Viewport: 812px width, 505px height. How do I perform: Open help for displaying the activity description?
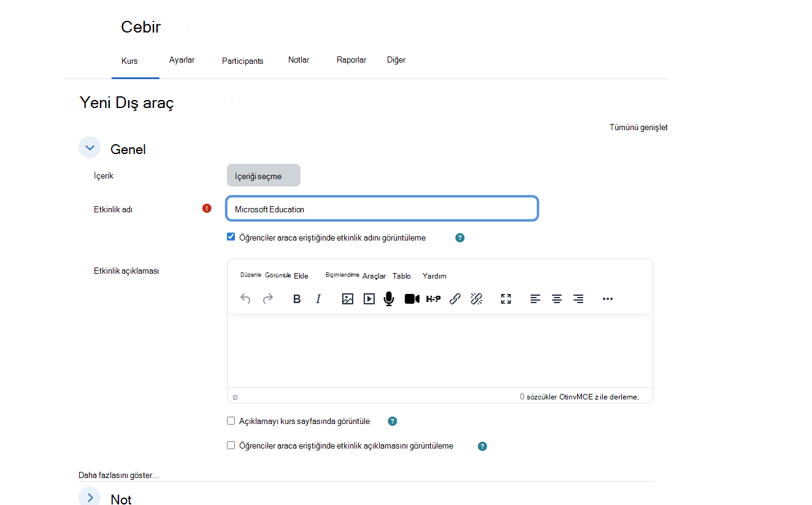[x=483, y=446]
